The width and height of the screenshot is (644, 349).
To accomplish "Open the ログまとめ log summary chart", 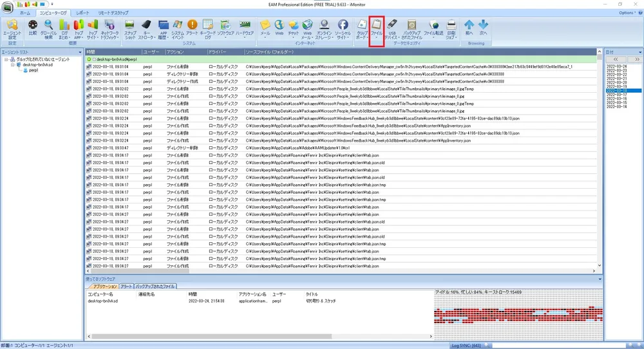I will click(64, 29).
